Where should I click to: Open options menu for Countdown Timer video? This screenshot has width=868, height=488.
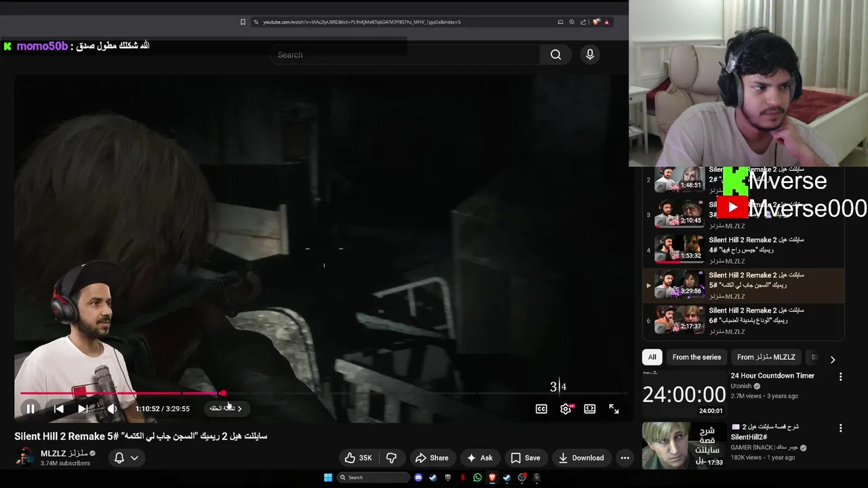(x=840, y=377)
